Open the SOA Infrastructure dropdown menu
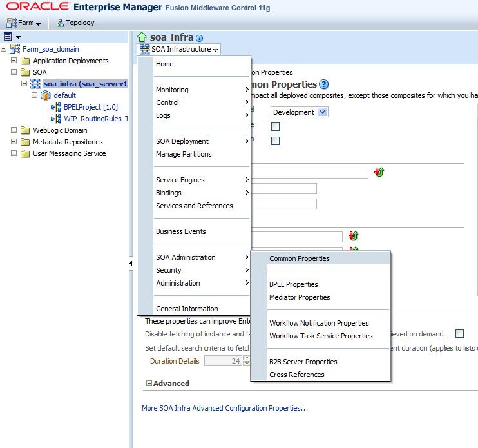 pyautogui.click(x=179, y=49)
